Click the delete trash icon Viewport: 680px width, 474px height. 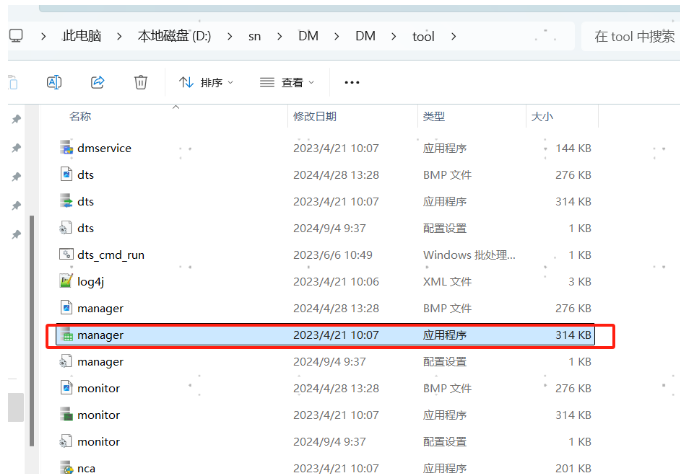click(x=141, y=82)
